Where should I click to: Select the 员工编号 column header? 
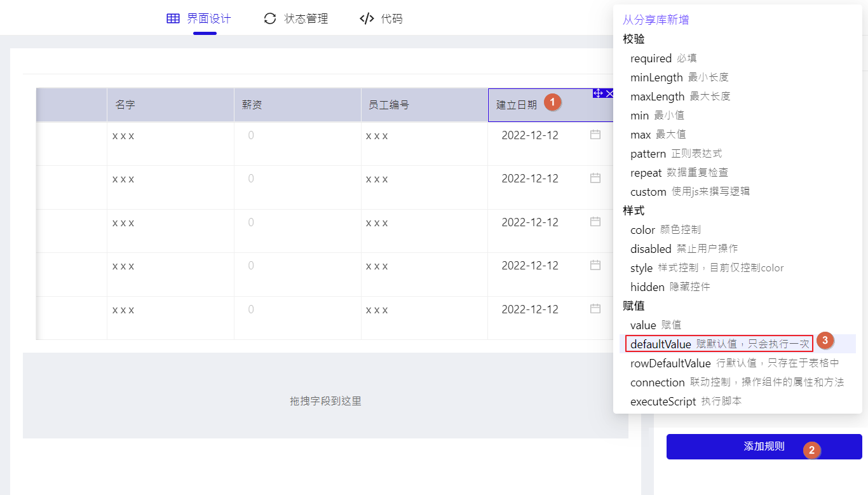click(x=424, y=105)
